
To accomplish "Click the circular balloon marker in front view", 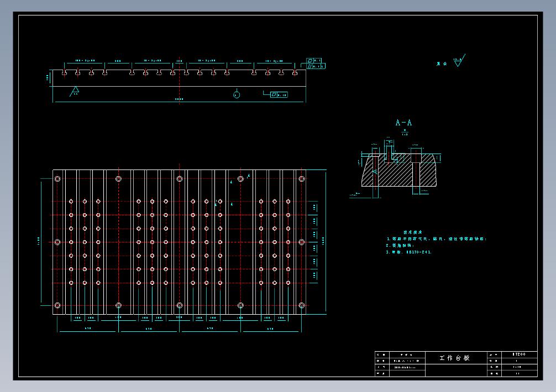I will pyautogui.click(x=237, y=94).
